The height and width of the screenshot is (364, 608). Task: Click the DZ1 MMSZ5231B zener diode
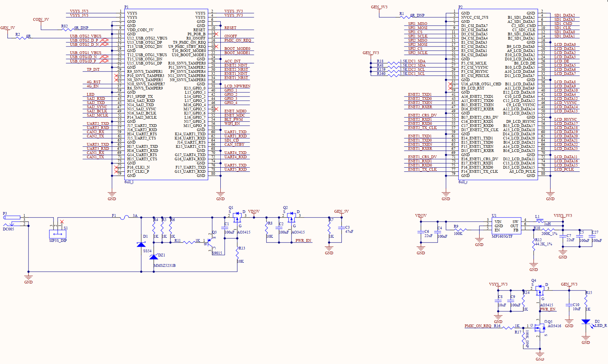(x=154, y=257)
